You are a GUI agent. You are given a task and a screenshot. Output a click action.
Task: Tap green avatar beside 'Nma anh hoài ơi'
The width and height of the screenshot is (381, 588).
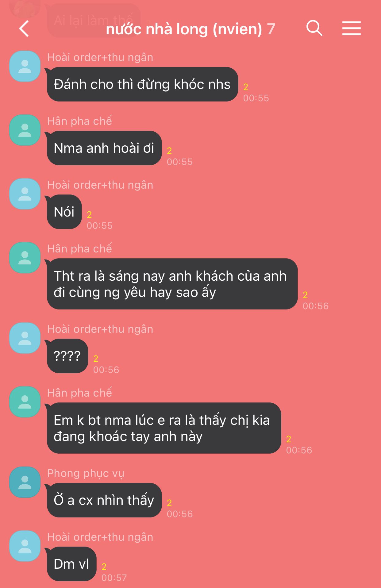pyautogui.click(x=25, y=130)
